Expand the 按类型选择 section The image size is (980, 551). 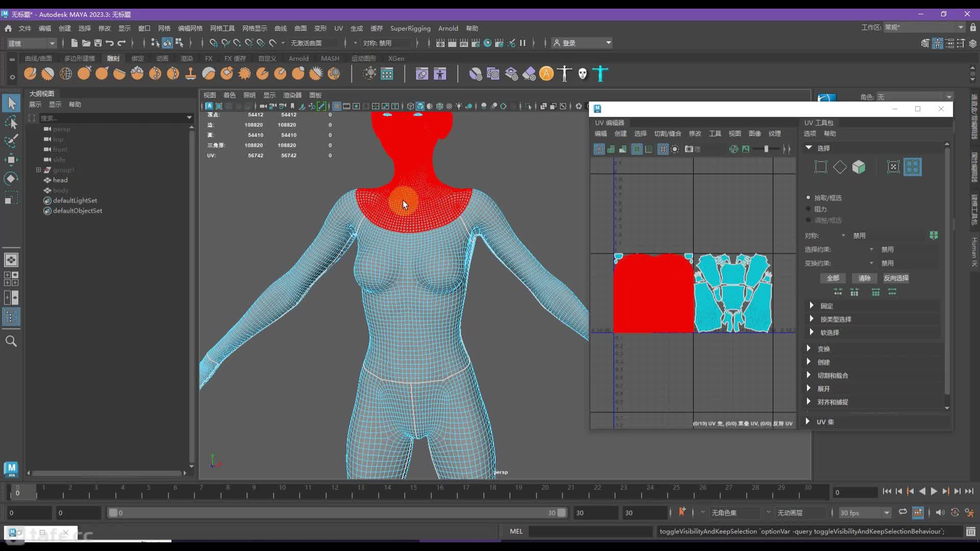812,319
